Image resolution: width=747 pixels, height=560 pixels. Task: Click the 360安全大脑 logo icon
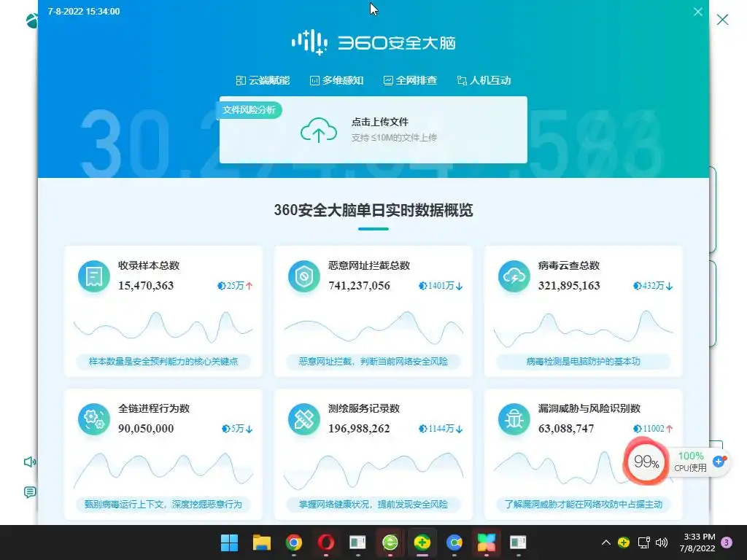(309, 42)
